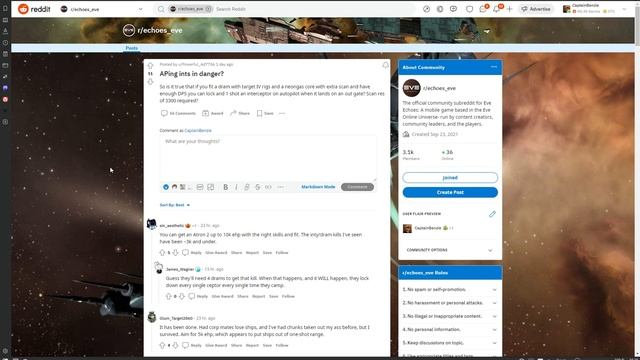Open the editor's more formatting options
The image size is (640, 360).
click(x=280, y=187)
